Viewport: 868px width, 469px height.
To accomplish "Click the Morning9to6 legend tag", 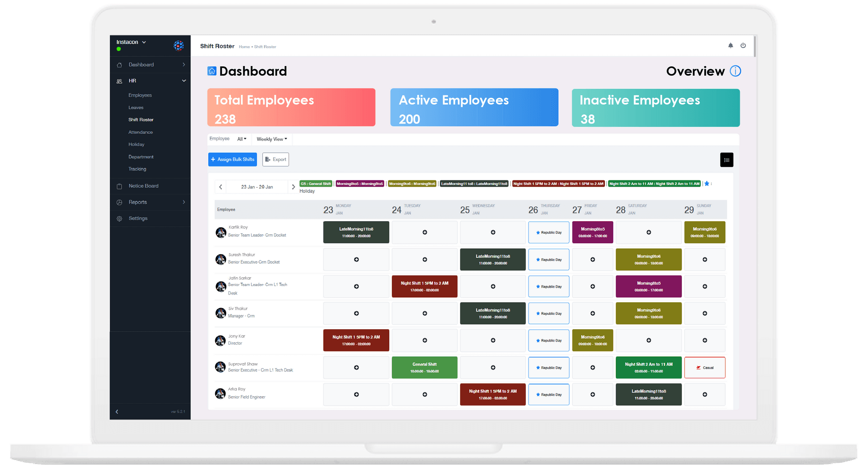I will tap(412, 184).
